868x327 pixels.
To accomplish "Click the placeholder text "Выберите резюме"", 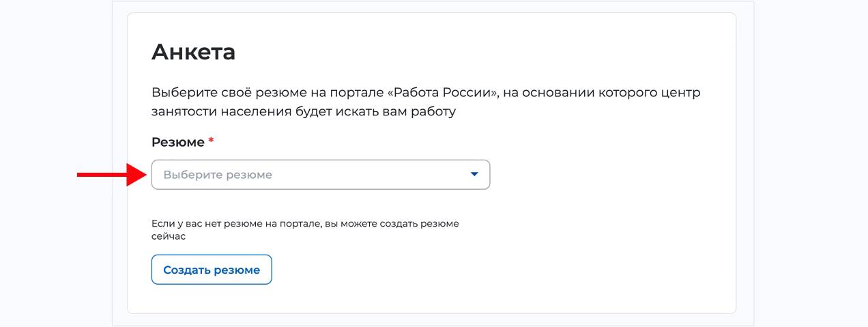I will pyautogui.click(x=217, y=175).
